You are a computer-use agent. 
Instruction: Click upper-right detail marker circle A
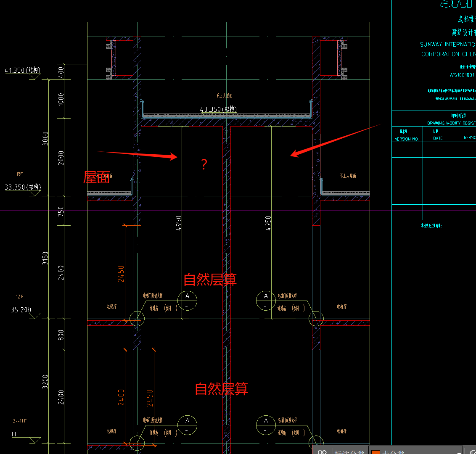(x=266, y=301)
